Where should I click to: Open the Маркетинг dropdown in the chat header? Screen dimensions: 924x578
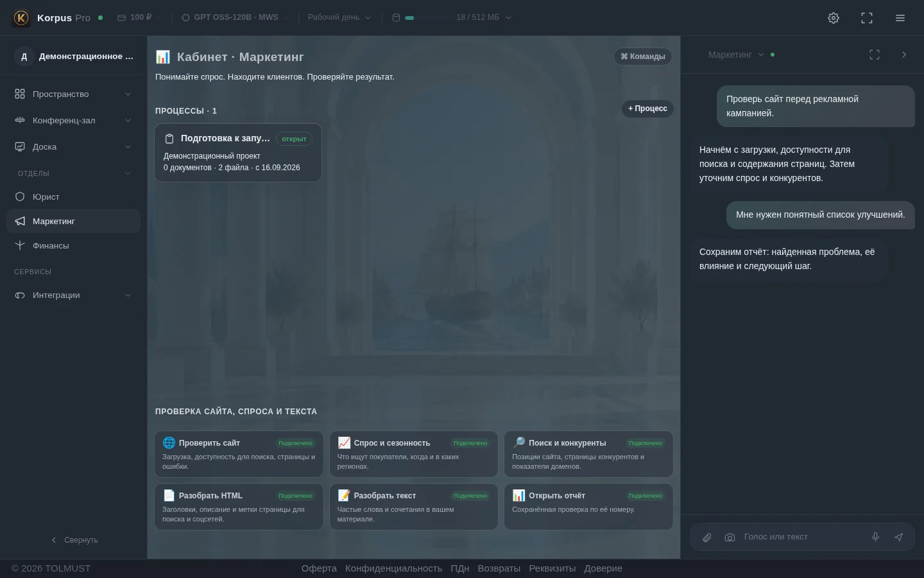[x=737, y=55]
